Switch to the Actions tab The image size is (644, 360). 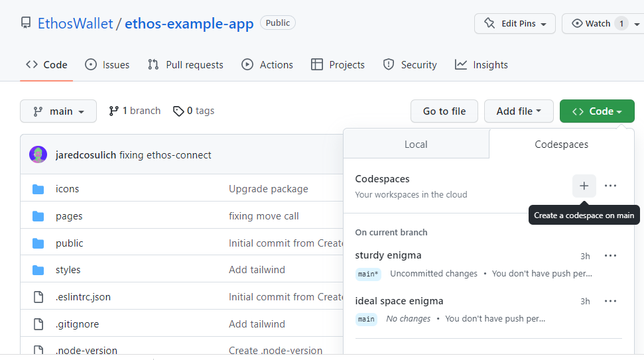tap(267, 65)
